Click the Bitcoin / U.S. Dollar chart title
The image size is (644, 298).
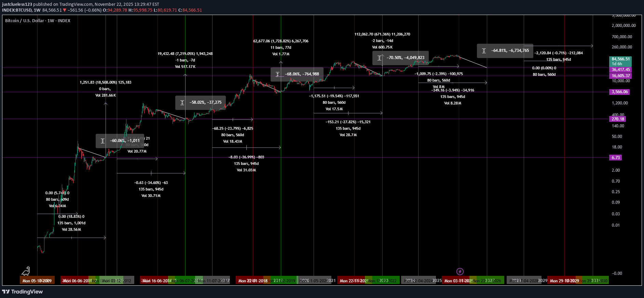(38, 21)
